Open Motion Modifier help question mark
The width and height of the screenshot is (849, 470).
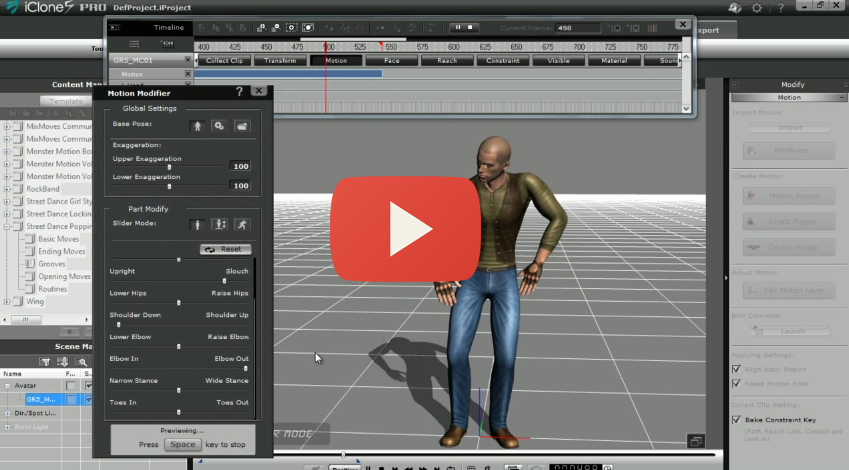(x=239, y=91)
